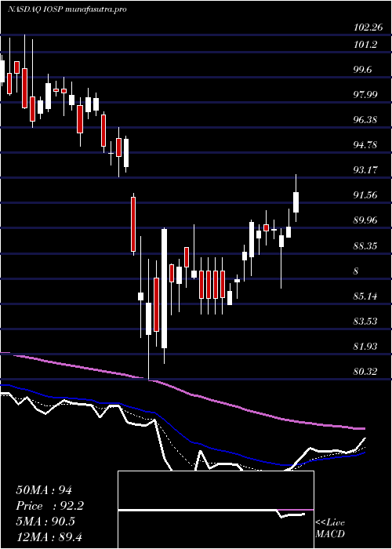Click the 99.6 price level label
Viewport: 392px width, 549px height.
pyautogui.click(x=363, y=70)
